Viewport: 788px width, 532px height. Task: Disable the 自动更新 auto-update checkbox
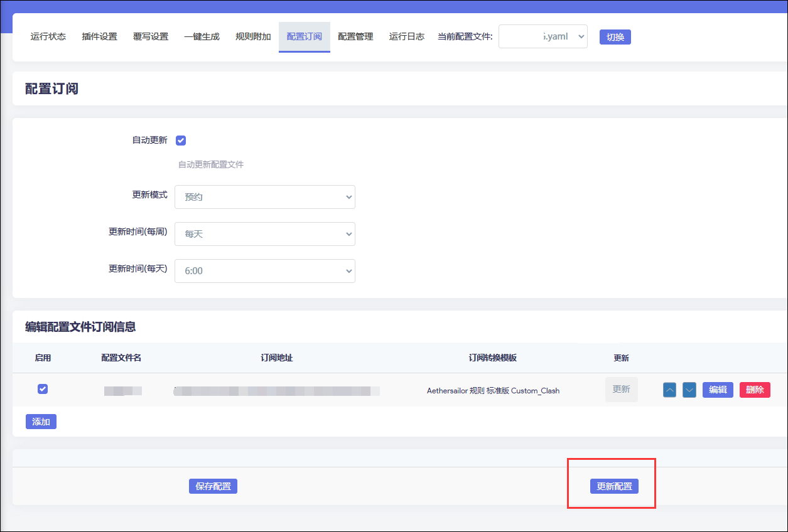pos(181,140)
